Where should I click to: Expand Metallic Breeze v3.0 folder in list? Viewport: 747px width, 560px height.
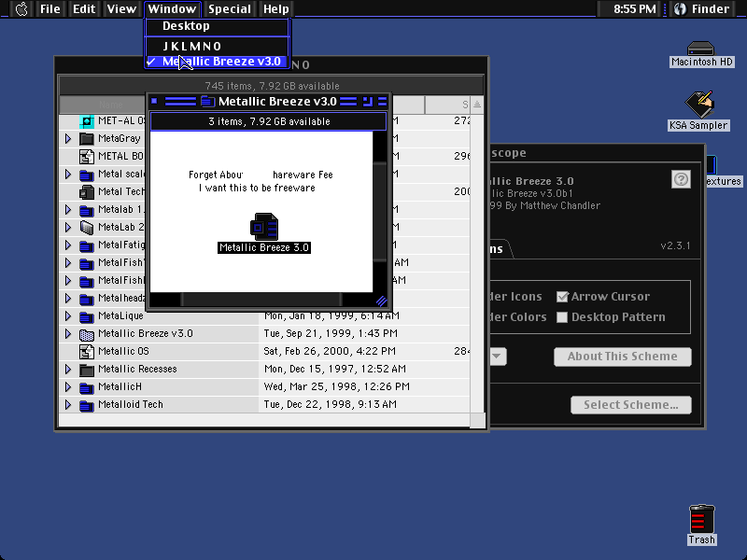point(67,334)
